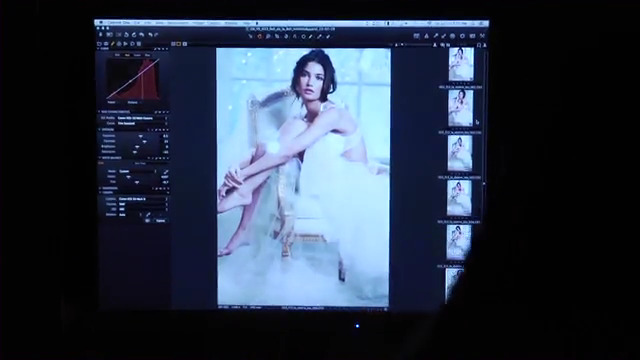Open the ICC Profile camera dropdown
Image resolution: width=640 pixels, height=360 pixels.
pos(142,118)
